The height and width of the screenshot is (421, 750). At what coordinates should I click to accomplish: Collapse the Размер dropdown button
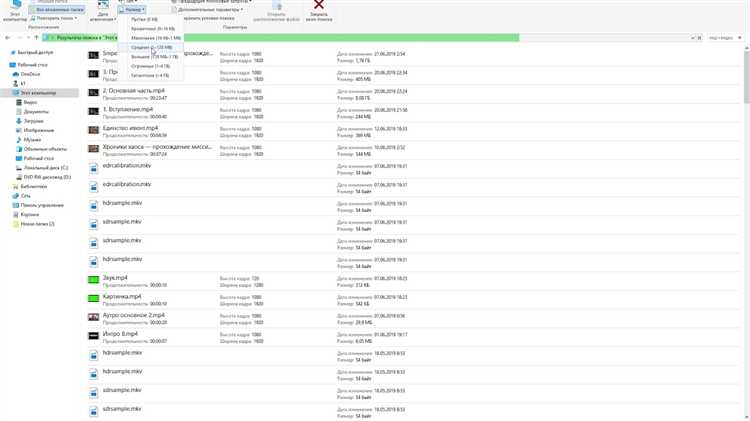(x=132, y=10)
